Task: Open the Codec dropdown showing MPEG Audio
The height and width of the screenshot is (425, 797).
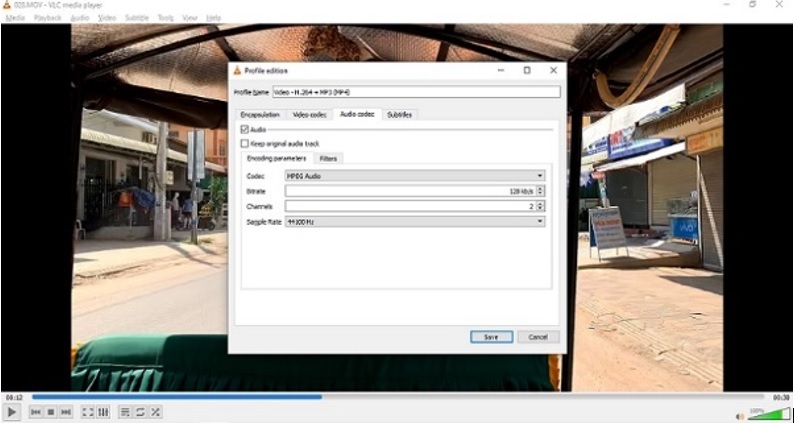Action: (x=414, y=176)
